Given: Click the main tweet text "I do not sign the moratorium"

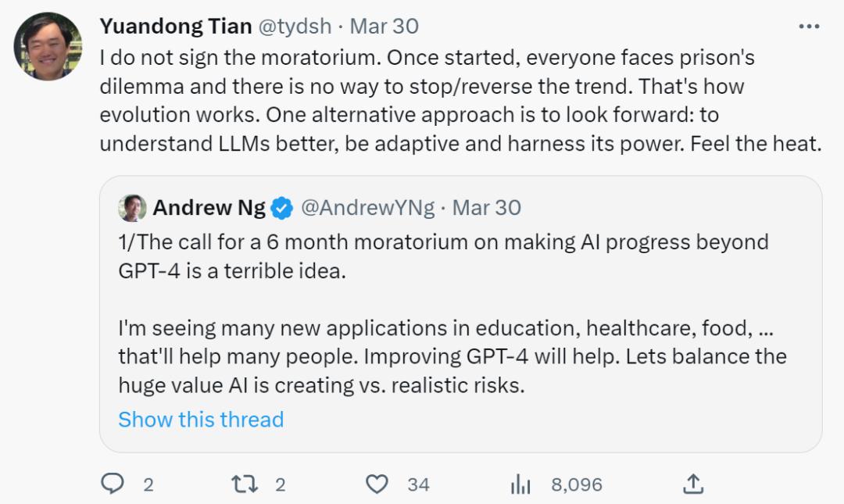Looking at the screenshot, I should 242,58.
